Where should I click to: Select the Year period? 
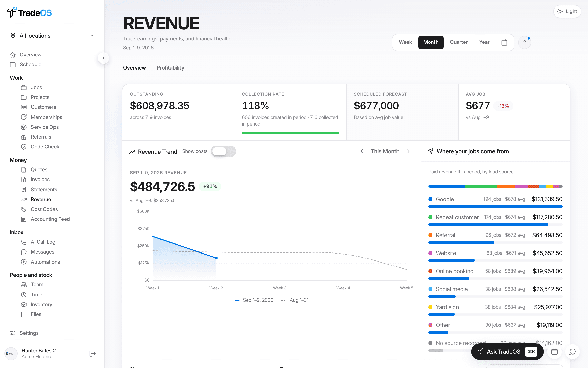(x=484, y=42)
